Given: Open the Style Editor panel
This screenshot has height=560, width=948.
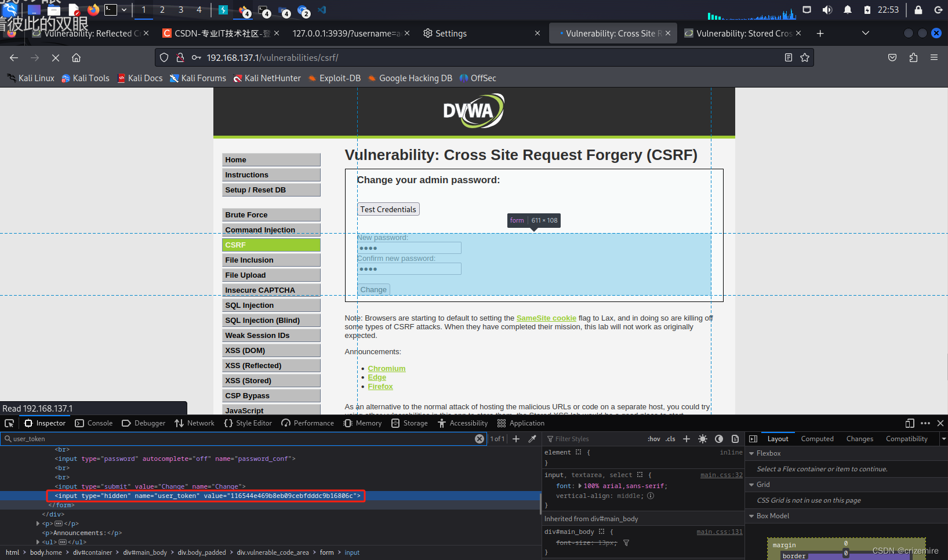Looking at the screenshot, I should 248,423.
